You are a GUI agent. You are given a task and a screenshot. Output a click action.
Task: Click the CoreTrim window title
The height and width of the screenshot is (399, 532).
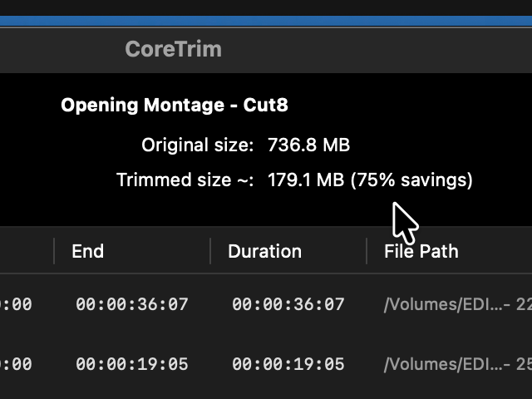pos(174,49)
